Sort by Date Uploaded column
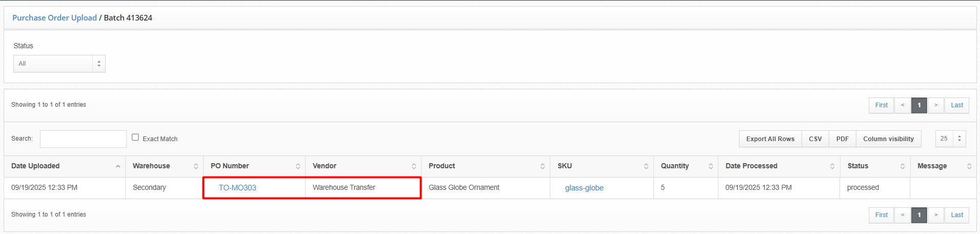The height and width of the screenshot is (234, 980). pos(65,166)
